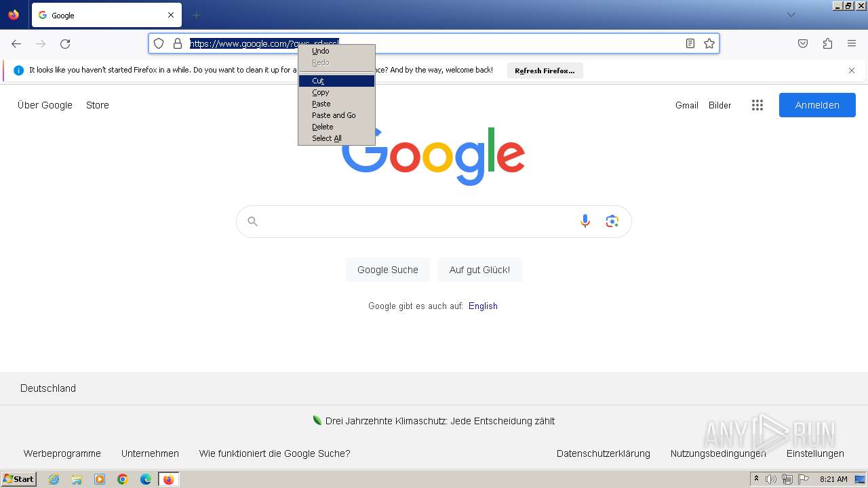Open Über Google link
The image size is (868, 488).
click(x=45, y=105)
